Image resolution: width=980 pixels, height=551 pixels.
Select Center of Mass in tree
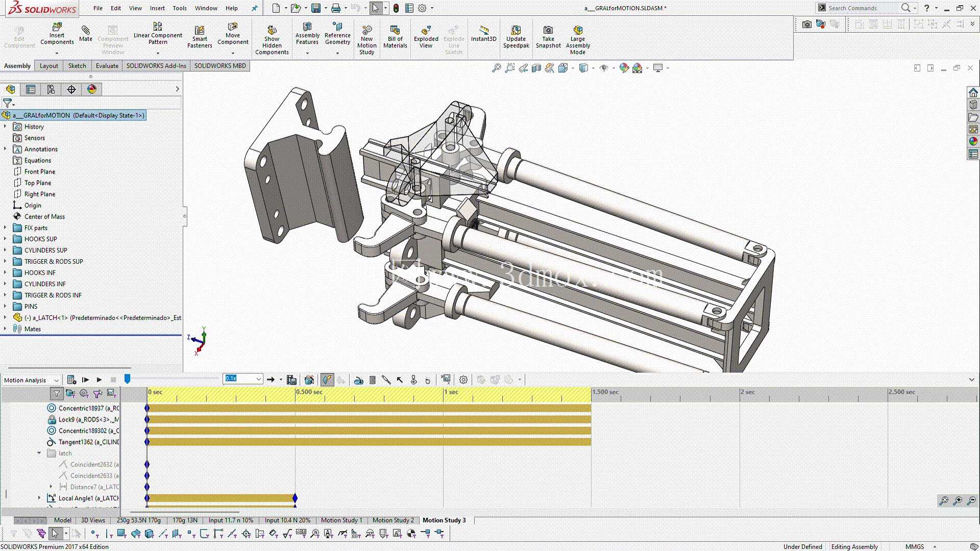pyautogui.click(x=44, y=216)
